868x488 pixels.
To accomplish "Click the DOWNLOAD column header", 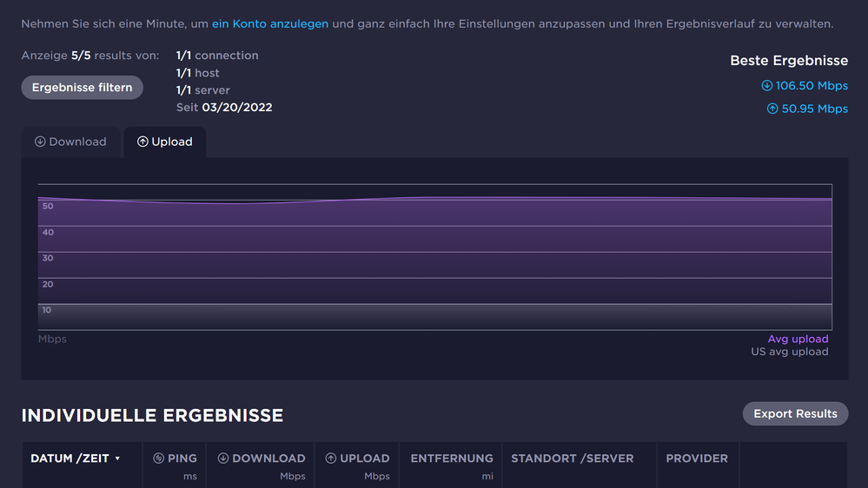I will click(x=261, y=465).
